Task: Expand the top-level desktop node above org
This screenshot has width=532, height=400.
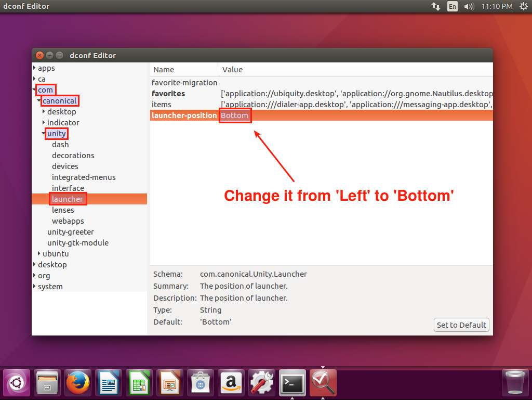Action: 35,265
